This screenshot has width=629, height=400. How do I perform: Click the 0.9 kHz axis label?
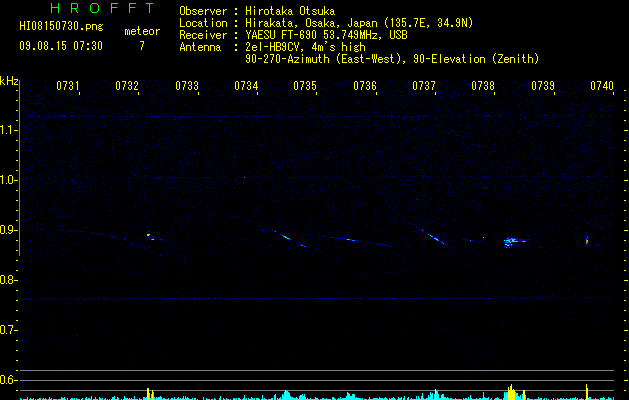(x=8, y=230)
